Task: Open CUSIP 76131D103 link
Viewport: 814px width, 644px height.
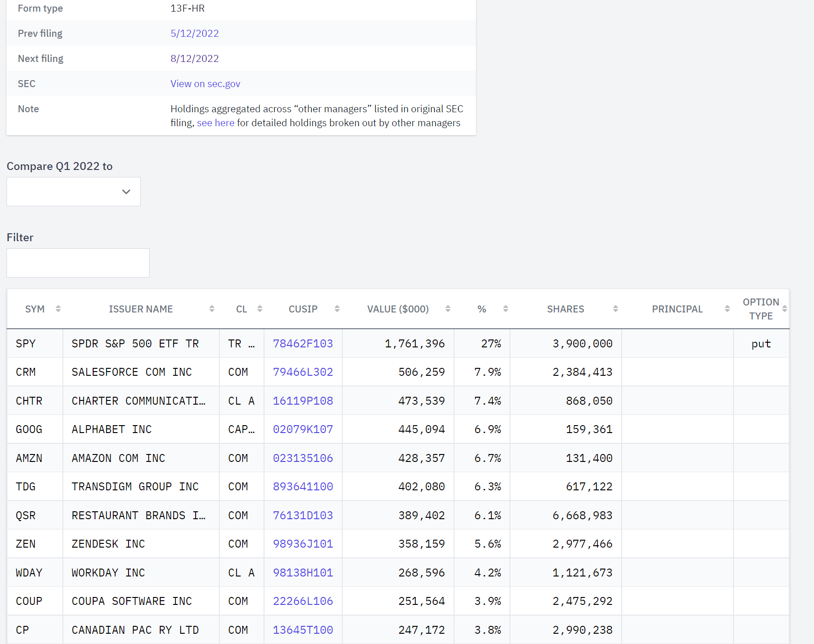Action: point(303,515)
